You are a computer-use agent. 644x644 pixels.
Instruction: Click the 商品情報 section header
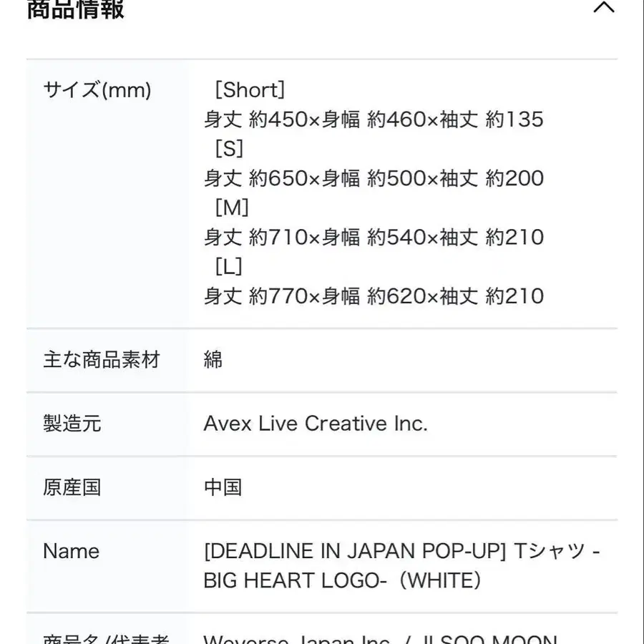(x=74, y=9)
